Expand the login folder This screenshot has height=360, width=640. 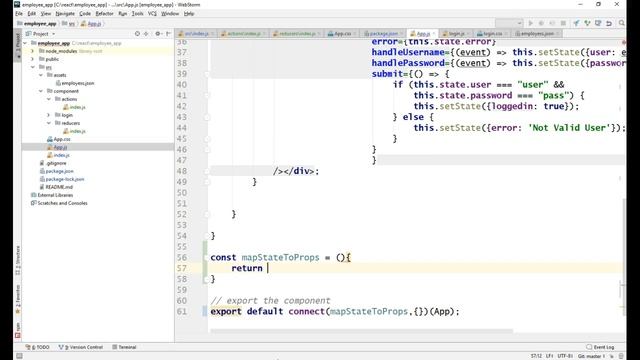[x=49, y=115]
